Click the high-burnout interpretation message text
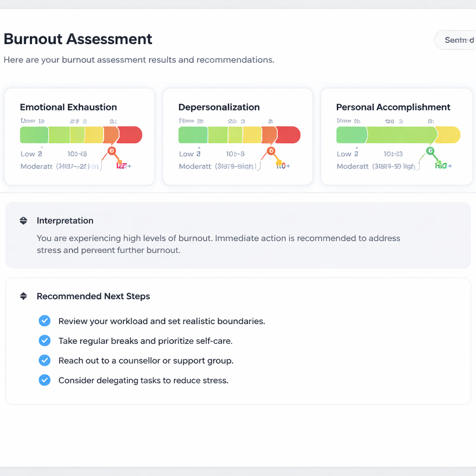The height and width of the screenshot is (476, 476). click(218, 244)
